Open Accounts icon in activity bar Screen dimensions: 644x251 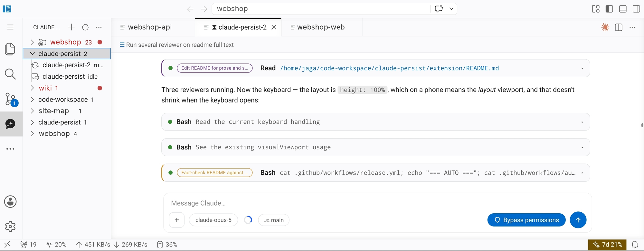pos(10,202)
